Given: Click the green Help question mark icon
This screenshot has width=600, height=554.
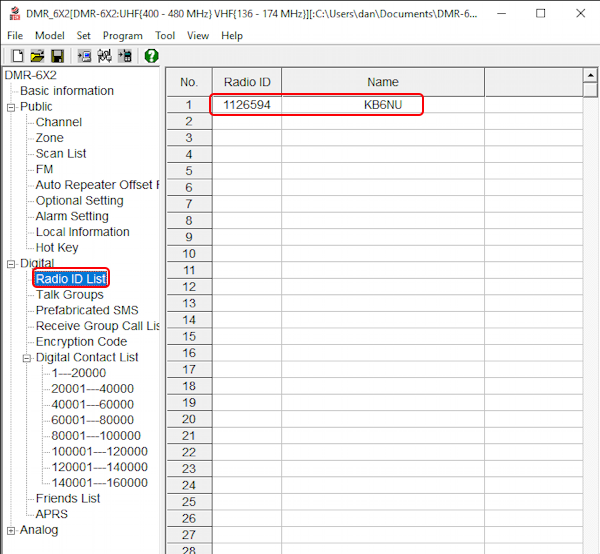Looking at the screenshot, I should (151, 56).
